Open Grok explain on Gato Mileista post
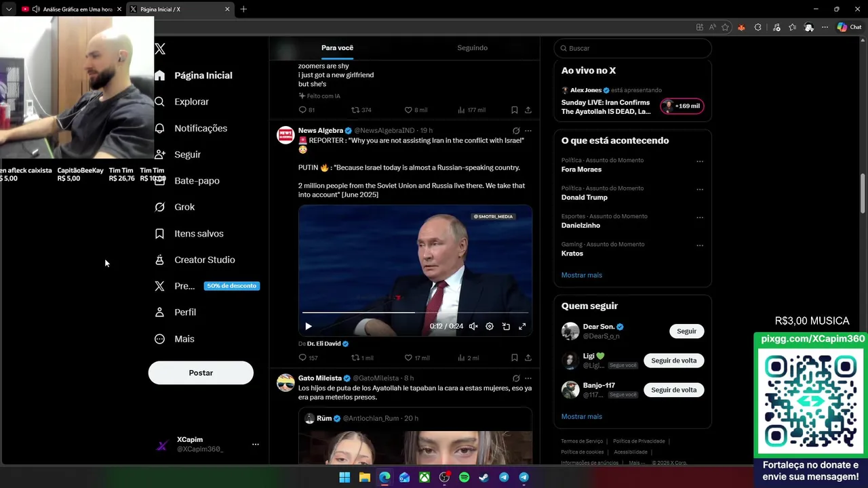This screenshot has height=488, width=868. 516,378
